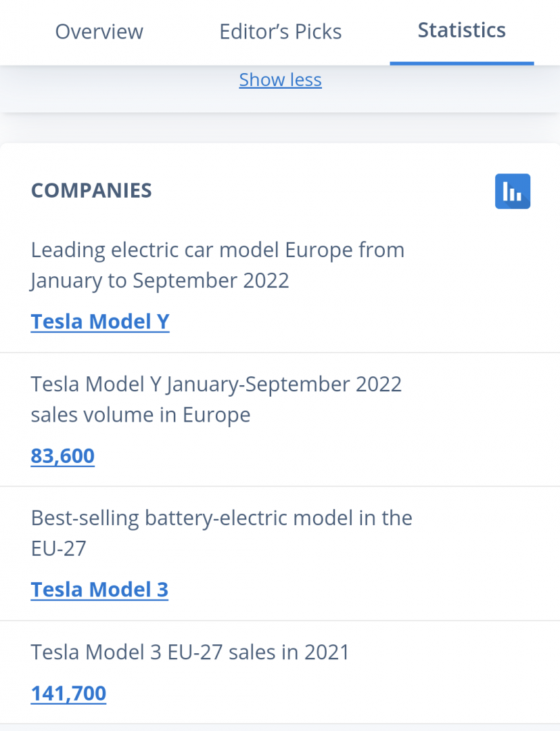Open the COMPANIES bar chart icon
The height and width of the screenshot is (731, 560).
[x=513, y=191]
